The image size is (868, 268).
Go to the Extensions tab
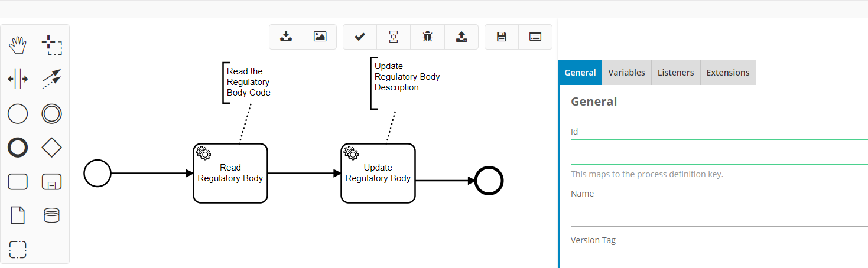pyautogui.click(x=727, y=73)
